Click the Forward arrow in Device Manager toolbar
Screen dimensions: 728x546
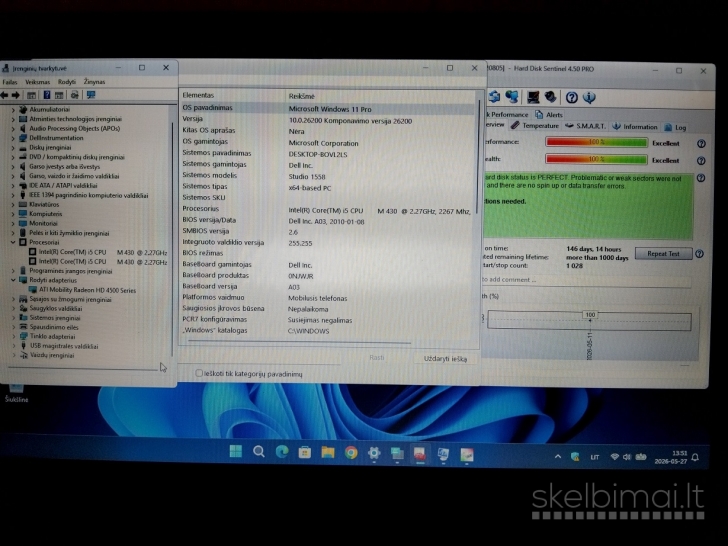16,95
